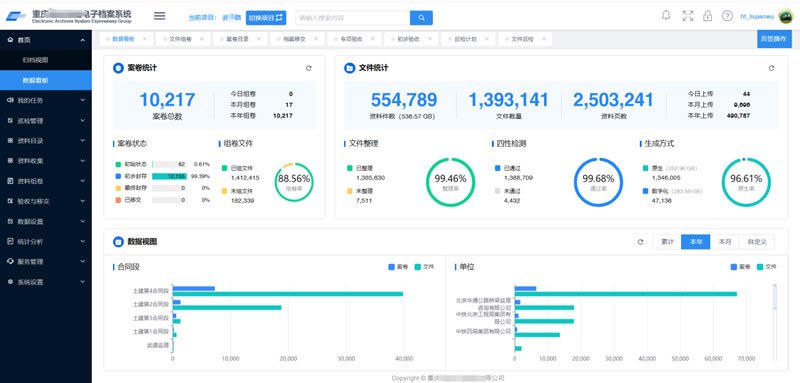Refresh the 案卷统计 card
Image resolution: width=800 pixels, height=383 pixels.
(x=309, y=68)
